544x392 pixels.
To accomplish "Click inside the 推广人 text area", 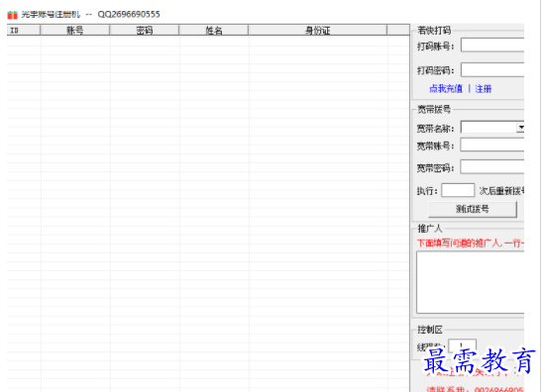I will pyautogui.click(x=470, y=282).
